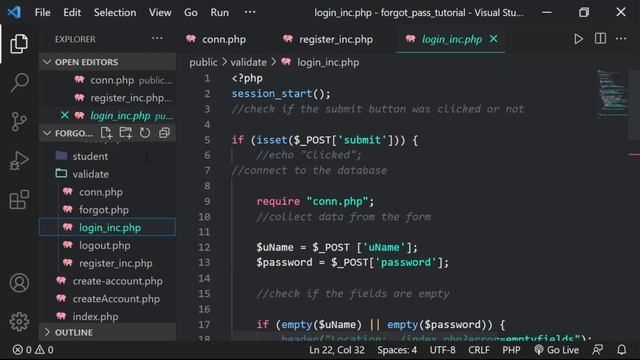
Task: Open editor More Actions ellipsis
Action: pos(621,39)
